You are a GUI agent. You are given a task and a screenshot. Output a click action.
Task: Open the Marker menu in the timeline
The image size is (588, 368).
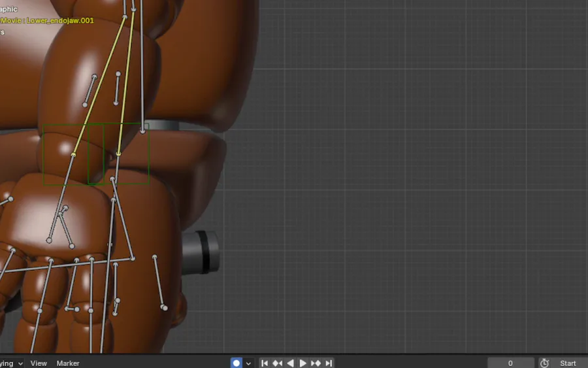[x=68, y=363]
